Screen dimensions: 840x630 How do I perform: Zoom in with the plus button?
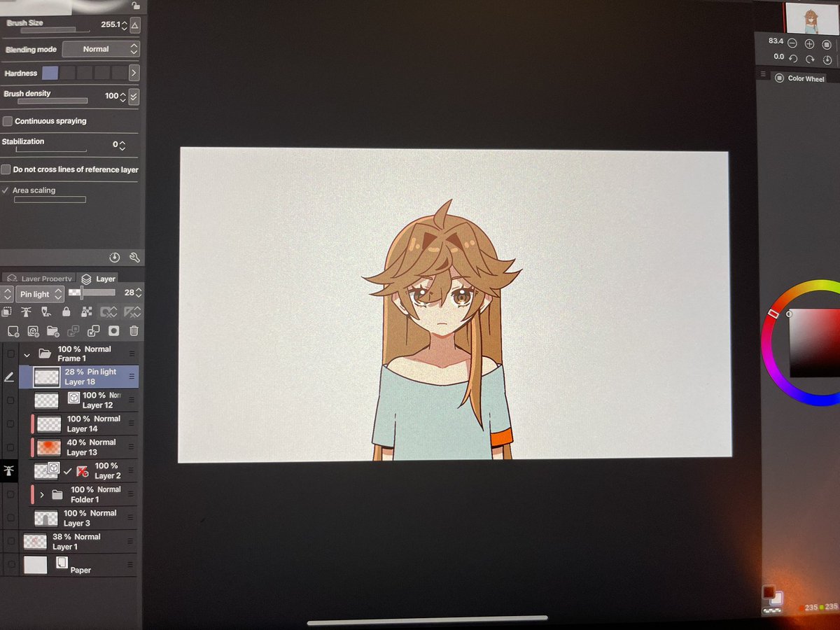[809, 43]
